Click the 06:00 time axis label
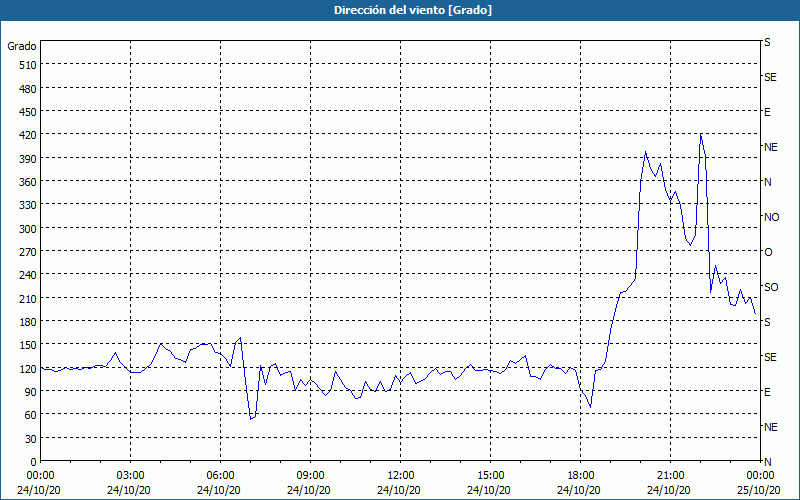This screenshot has width=800, height=500. click(220, 476)
